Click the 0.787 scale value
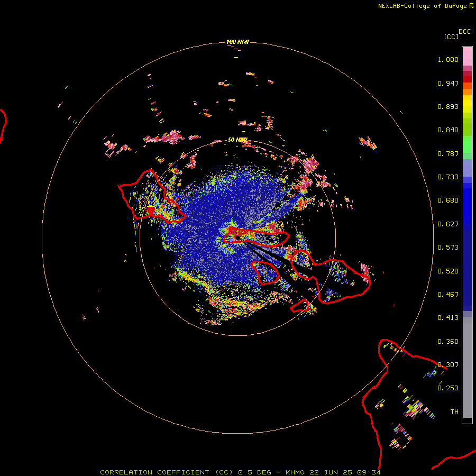This screenshot has width=476, height=476. click(448, 153)
